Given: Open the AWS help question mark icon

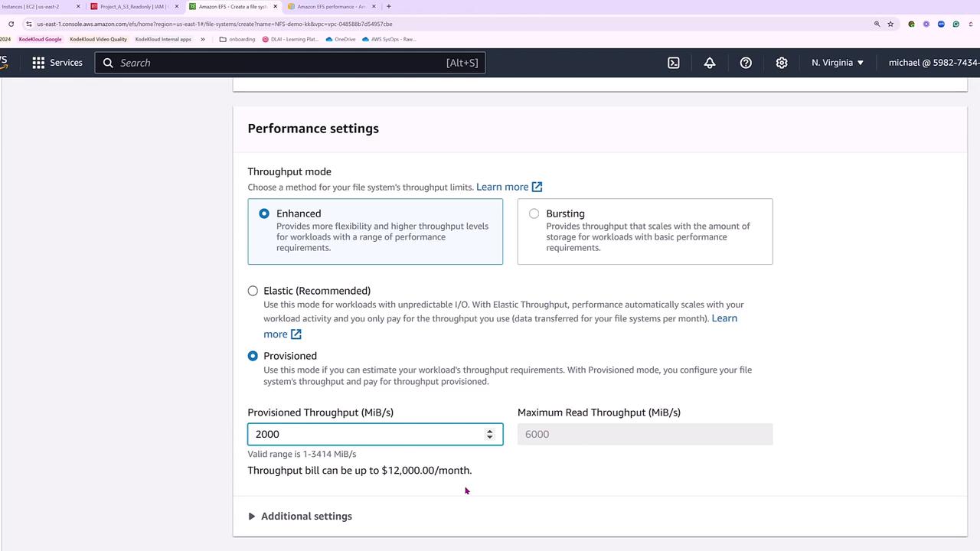Looking at the screenshot, I should click(x=746, y=63).
